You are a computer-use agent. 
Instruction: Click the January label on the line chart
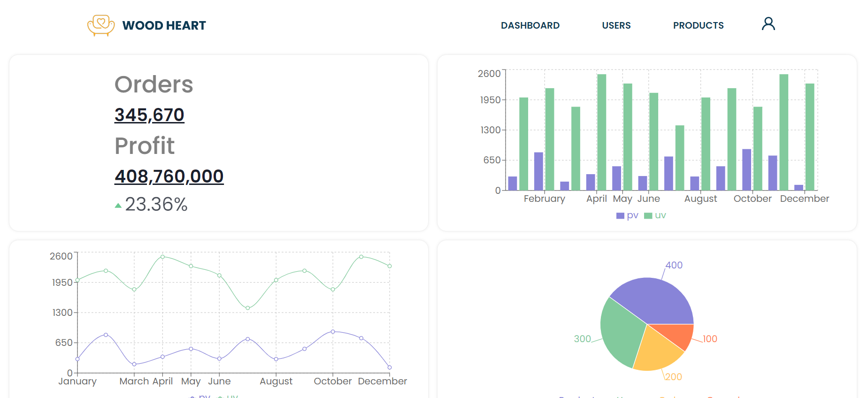(77, 382)
